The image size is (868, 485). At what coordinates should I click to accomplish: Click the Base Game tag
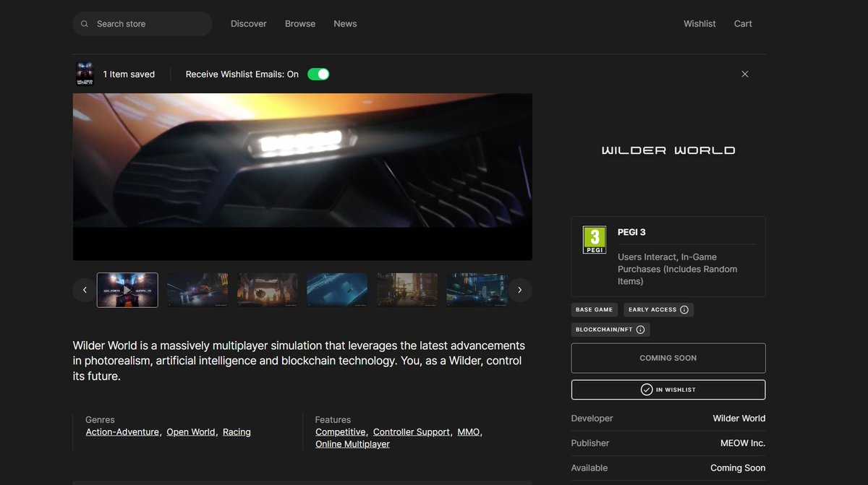(594, 309)
